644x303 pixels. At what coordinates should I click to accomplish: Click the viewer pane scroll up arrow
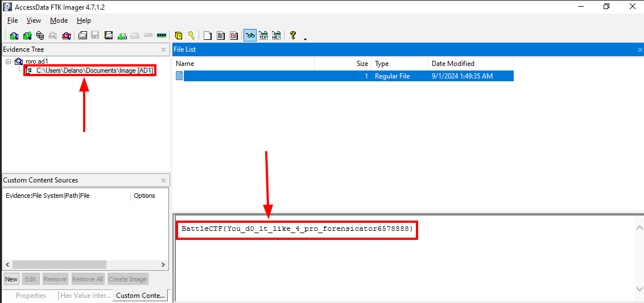[x=639, y=227]
